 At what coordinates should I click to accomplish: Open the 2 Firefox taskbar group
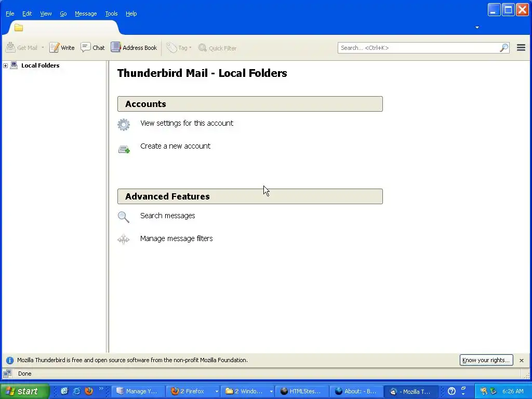(193, 391)
